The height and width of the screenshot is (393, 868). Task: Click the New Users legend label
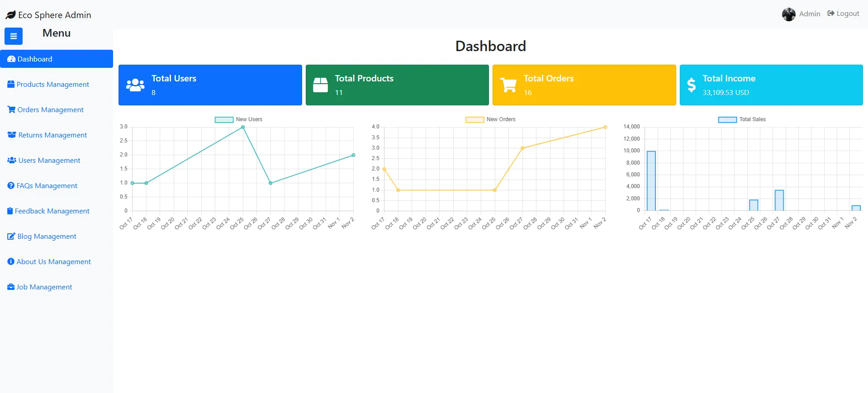click(249, 119)
